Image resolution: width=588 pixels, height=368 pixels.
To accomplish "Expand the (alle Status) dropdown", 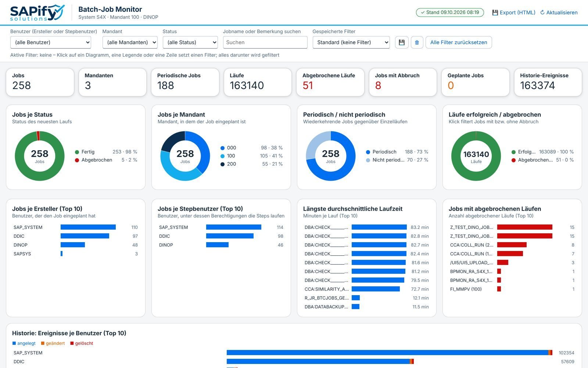I will [x=190, y=42].
